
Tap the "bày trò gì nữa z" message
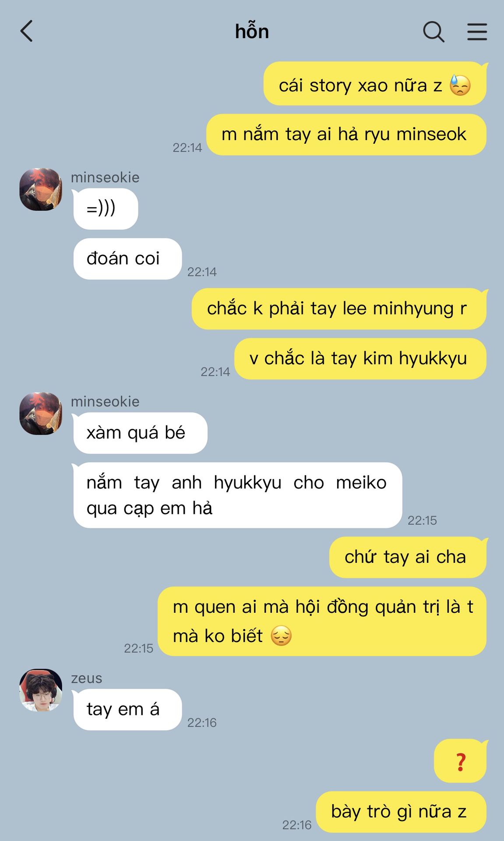pos(401,812)
